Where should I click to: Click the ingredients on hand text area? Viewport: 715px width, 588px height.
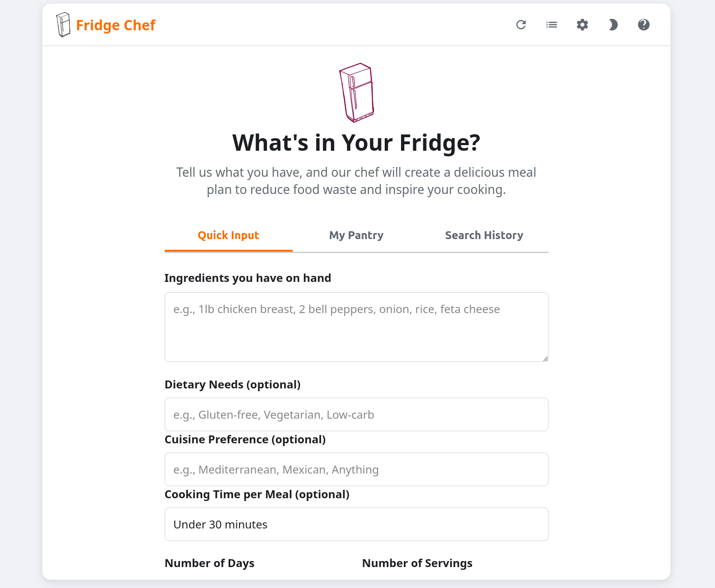356,327
